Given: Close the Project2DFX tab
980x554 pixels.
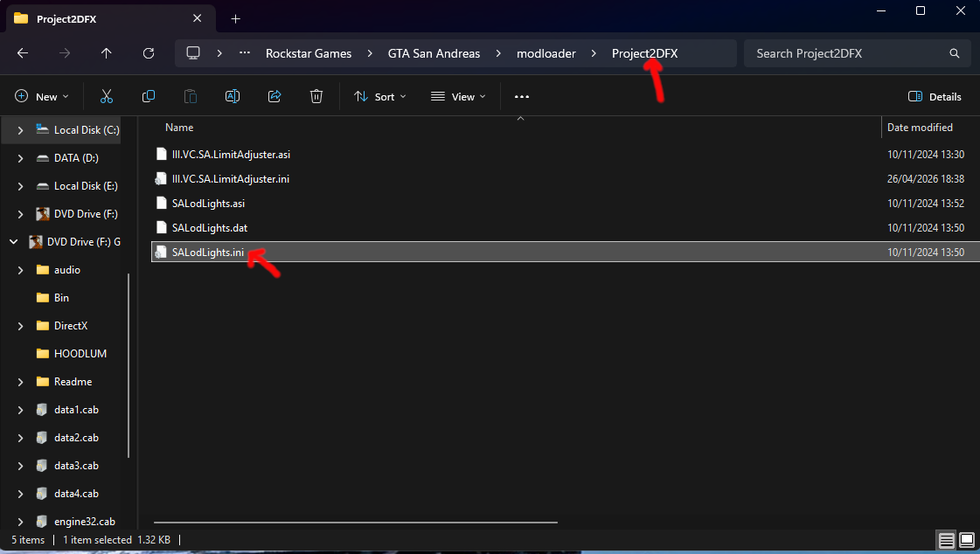Looking at the screenshot, I should (197, 18).
